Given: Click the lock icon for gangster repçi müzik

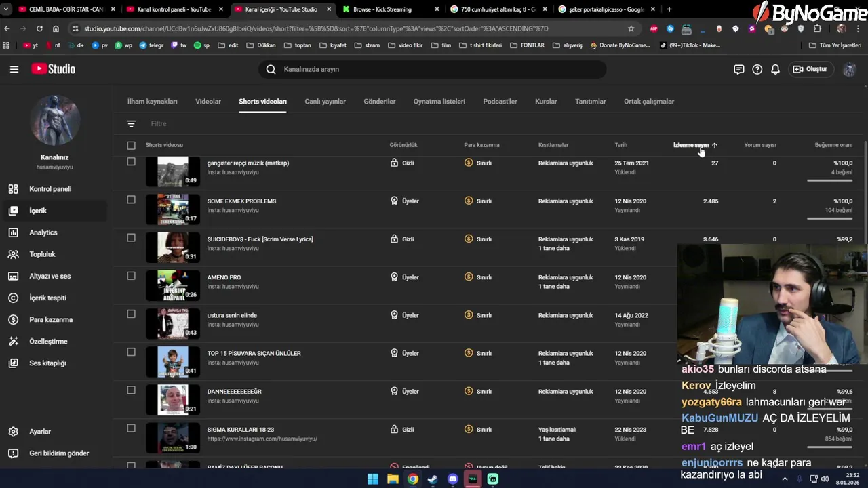Looking at the screenshot, I should (394, 163).
